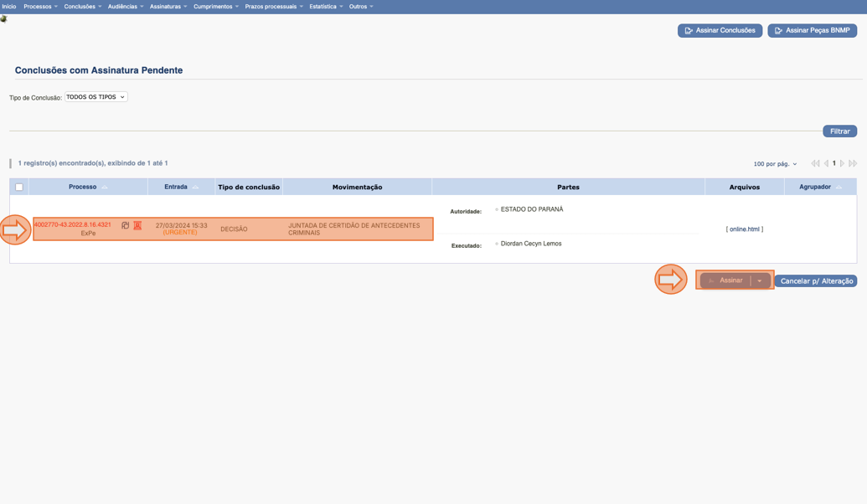Viewport: 867px width, 504px height.
Task: Sort the table by Processo column
Action: point(104,188)
